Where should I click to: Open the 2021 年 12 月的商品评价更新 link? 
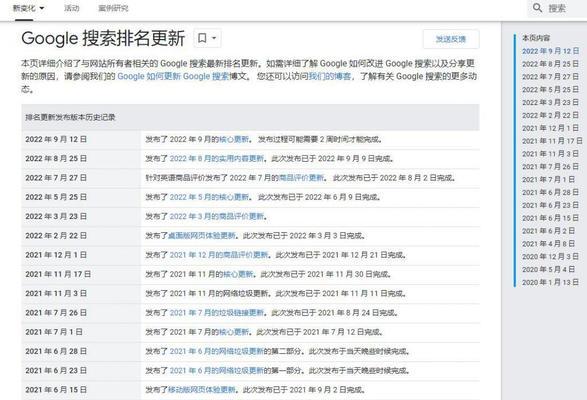coord(219,255)
